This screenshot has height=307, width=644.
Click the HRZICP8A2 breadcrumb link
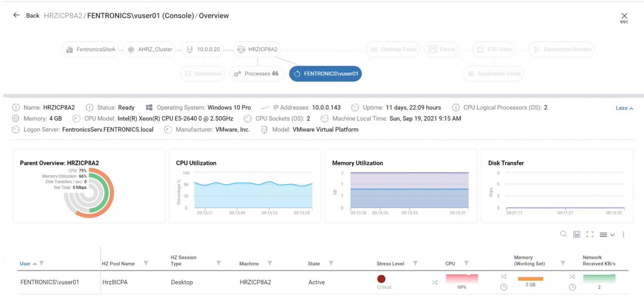click(x=63, y=16)
